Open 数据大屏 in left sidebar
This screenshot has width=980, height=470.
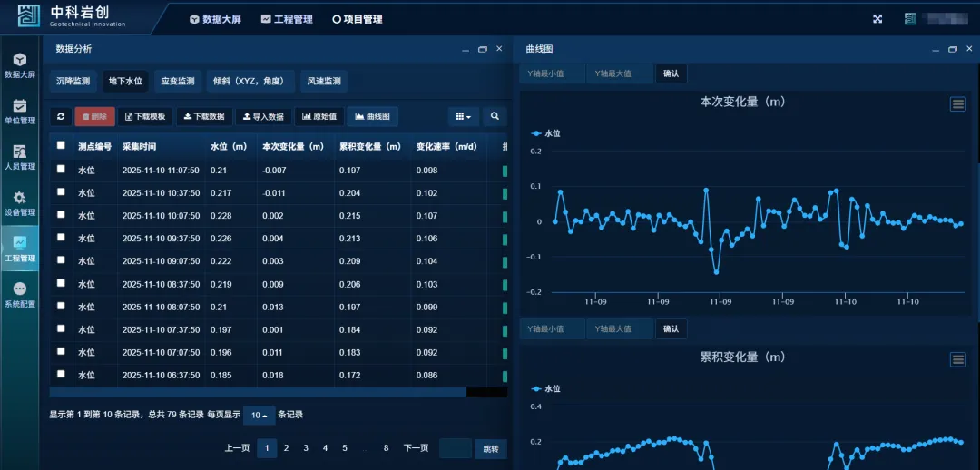click(20, 64)
